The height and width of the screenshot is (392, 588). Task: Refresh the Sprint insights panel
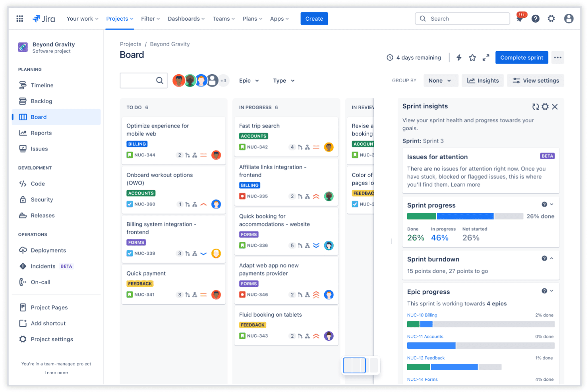point(536,106)
